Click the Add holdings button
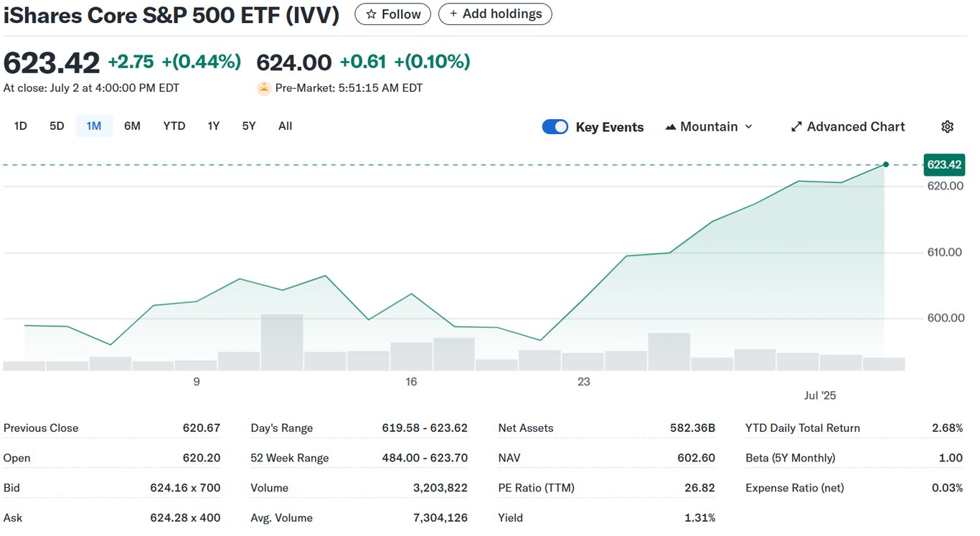The height and width of the screenshot is (536, 980). tap(495, 14)
